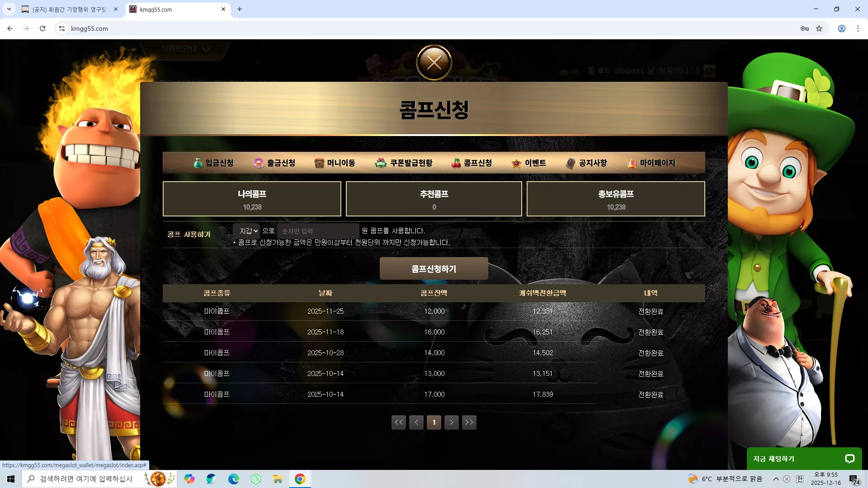Click the Chrome taskbar icon
The width and height of the screenshot is (868, 488).
[x=300, y=479]
